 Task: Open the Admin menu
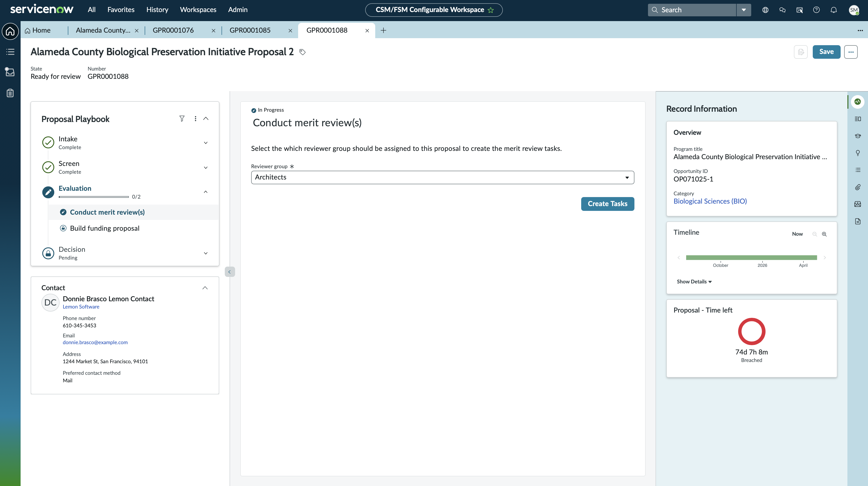tap(238, 10)
